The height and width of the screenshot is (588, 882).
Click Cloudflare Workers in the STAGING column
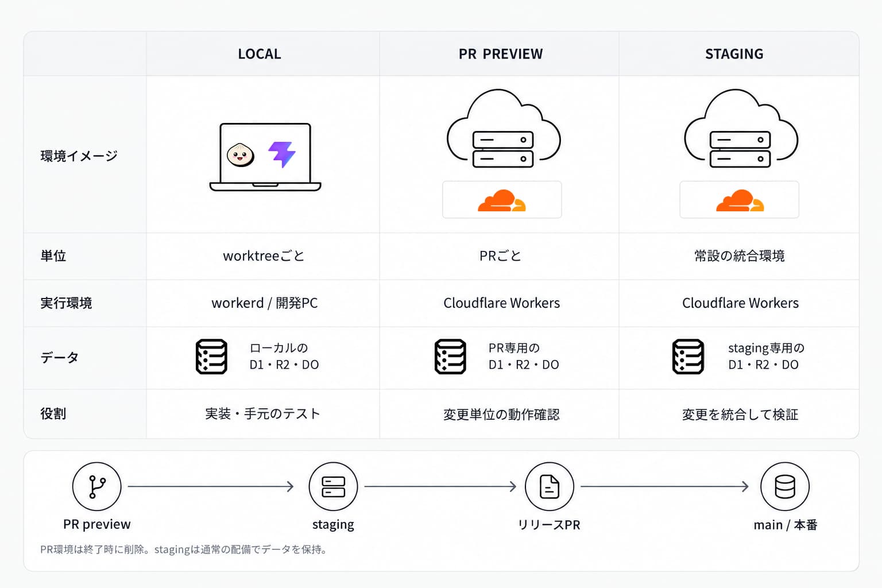(740, 303)
